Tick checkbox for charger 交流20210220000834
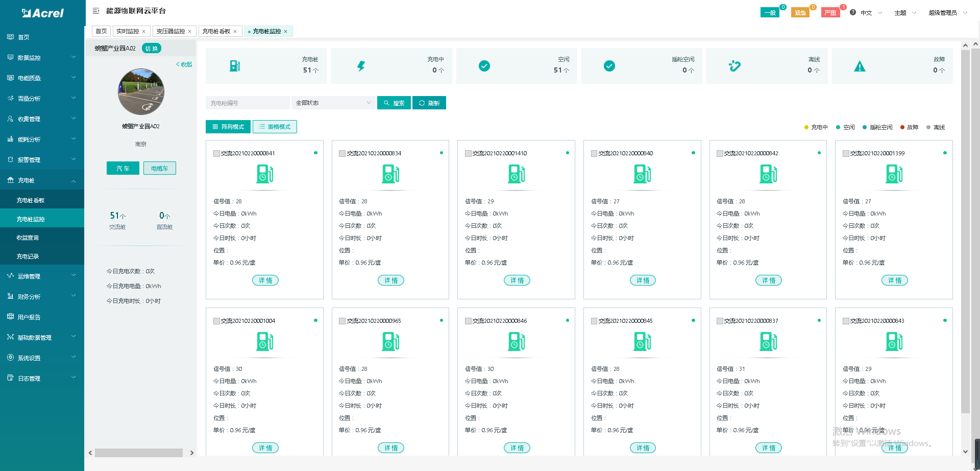 click(342, 153)
